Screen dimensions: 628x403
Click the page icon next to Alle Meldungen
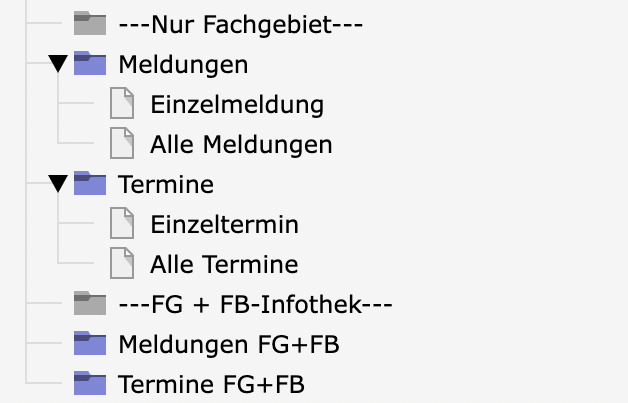[x=122, y=144]
